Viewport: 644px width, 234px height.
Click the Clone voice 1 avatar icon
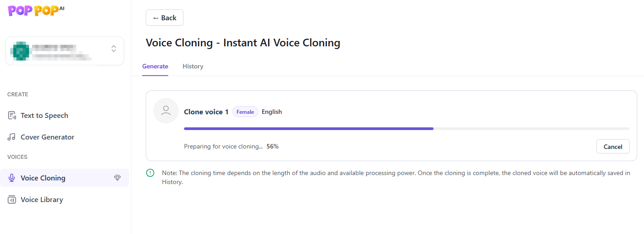(166, 111)
